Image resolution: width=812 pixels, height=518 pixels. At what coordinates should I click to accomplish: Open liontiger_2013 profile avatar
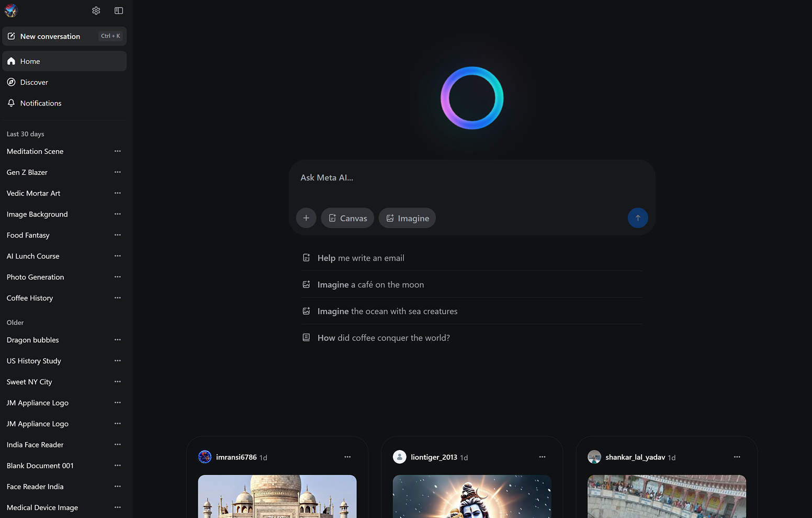point(400,457)
